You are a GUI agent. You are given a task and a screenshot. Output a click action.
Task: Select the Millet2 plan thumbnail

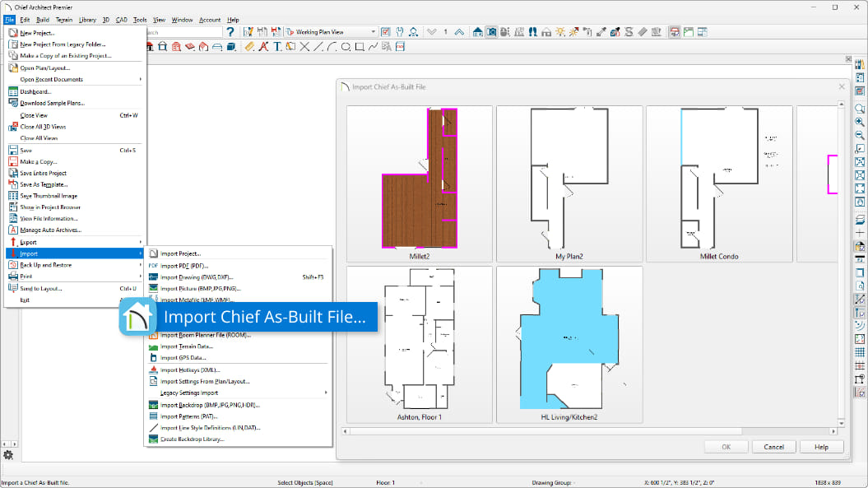[x=419, y=184]
